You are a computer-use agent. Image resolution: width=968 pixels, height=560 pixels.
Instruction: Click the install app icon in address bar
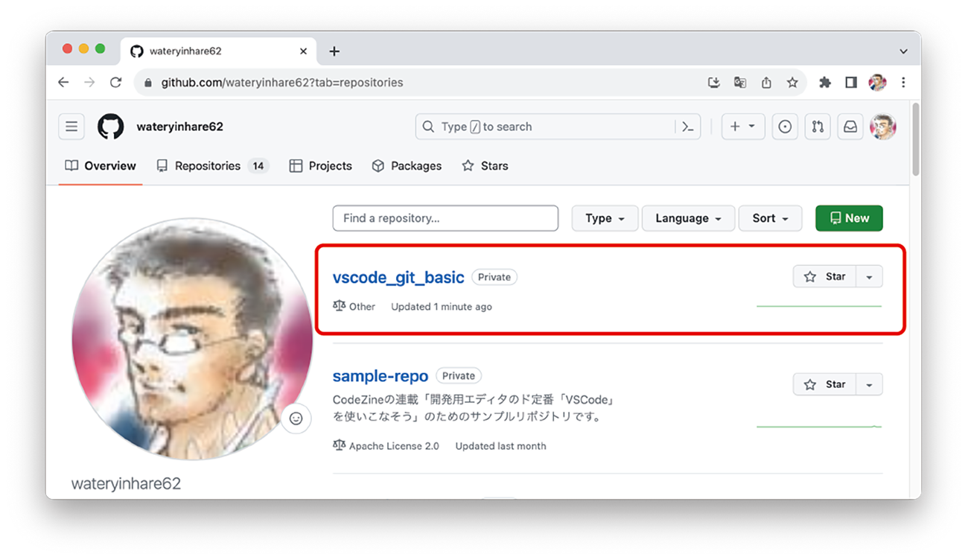pyautogui.click(x=713, y=83)
